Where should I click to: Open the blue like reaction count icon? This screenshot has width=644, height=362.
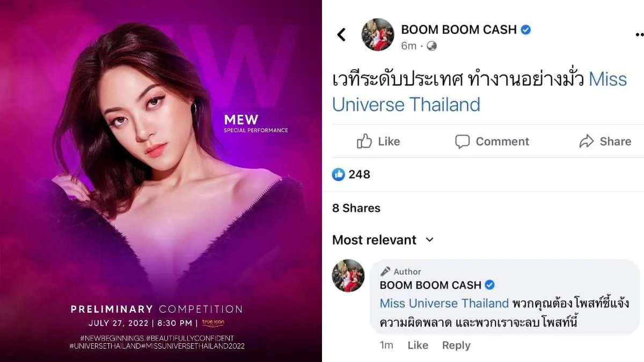click(x=338, y=174)
